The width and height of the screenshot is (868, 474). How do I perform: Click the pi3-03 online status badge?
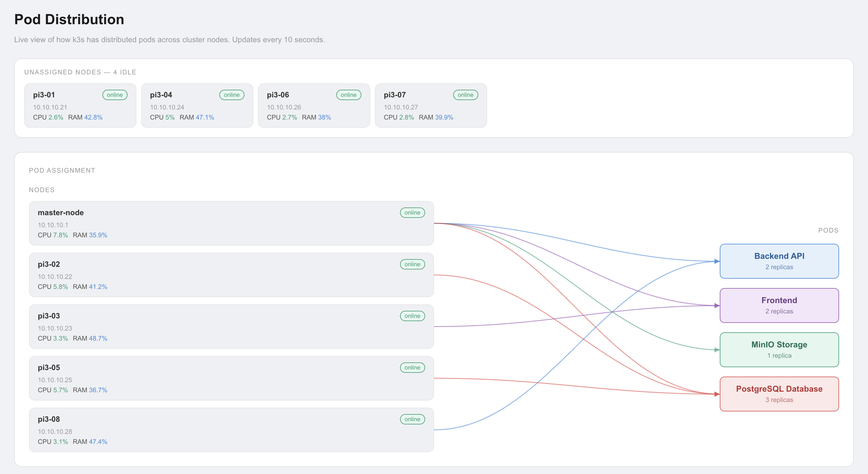412,316
